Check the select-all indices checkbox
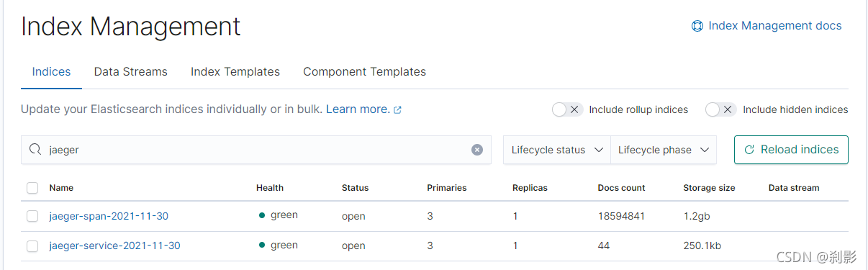Viewport: 868px width, 270px height. click(32, 188)
